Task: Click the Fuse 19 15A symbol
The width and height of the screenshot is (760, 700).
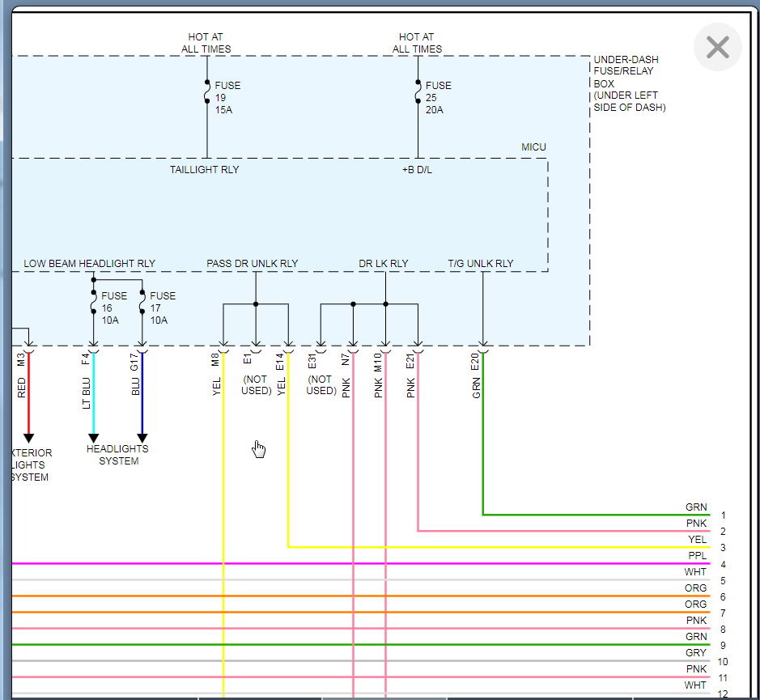Action: pos(207,92)
